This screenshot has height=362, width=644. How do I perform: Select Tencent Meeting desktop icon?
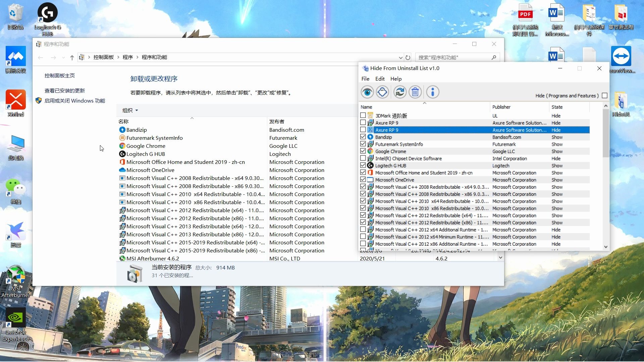pos(16,60)
